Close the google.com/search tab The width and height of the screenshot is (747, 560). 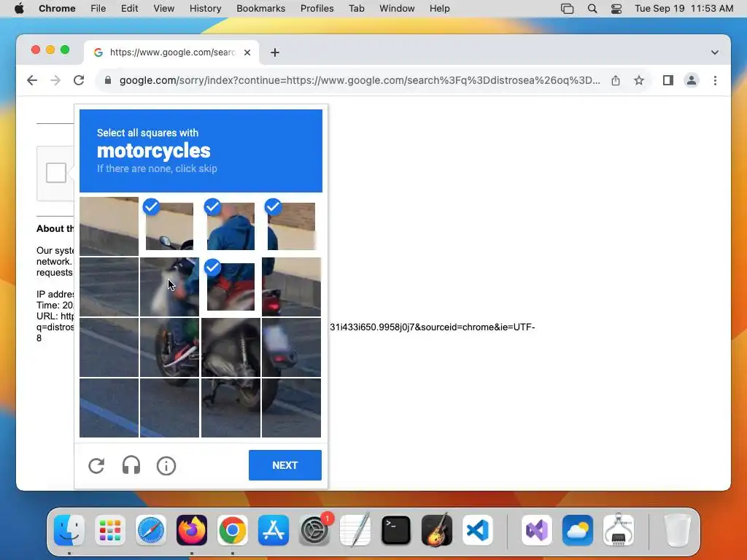247,52
